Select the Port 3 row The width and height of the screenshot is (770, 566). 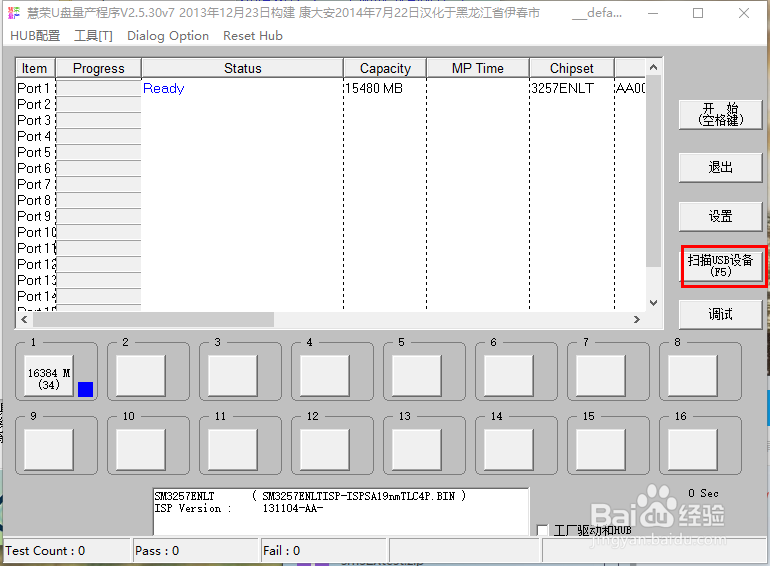pyautogui.click(x=331, y=120)
